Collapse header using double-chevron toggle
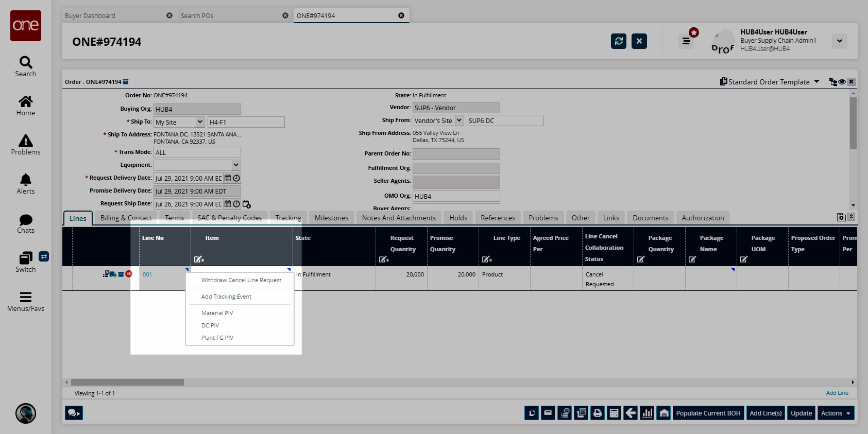 tap(852, 217)
